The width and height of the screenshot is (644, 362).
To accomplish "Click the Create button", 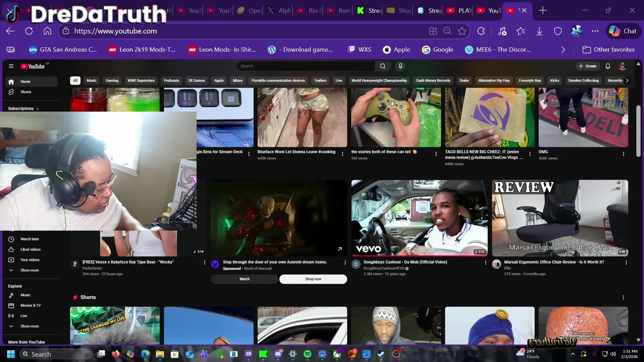I will click(587, 66).
